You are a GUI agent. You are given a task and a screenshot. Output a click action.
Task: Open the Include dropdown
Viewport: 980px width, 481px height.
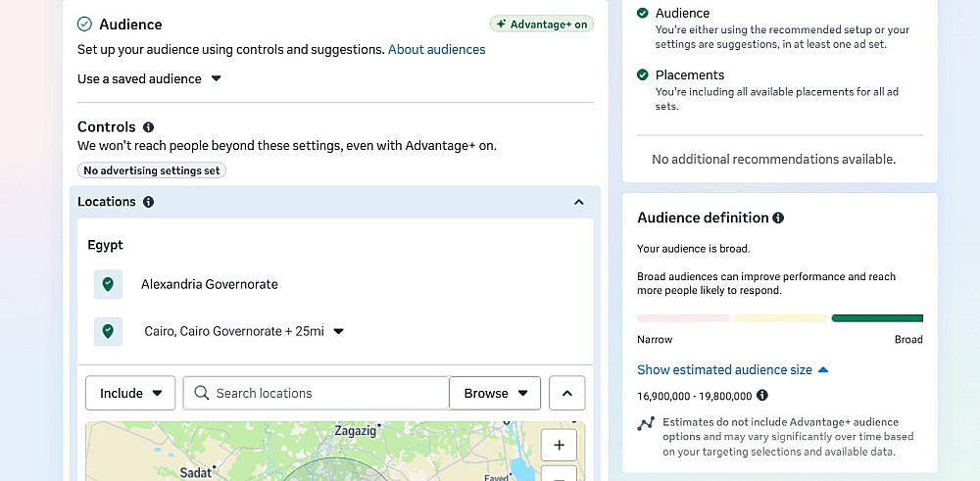pyautogui.click(x=130, y=393)
